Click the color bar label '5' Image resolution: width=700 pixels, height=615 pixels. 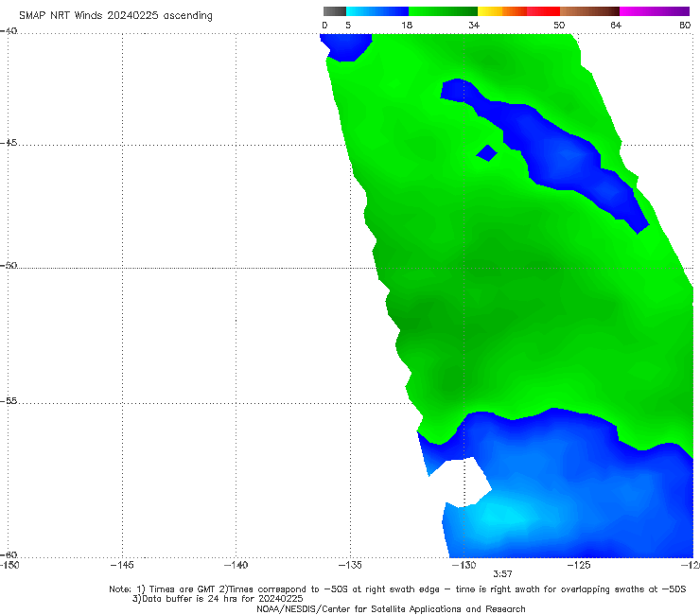click(x=348, y=25)
